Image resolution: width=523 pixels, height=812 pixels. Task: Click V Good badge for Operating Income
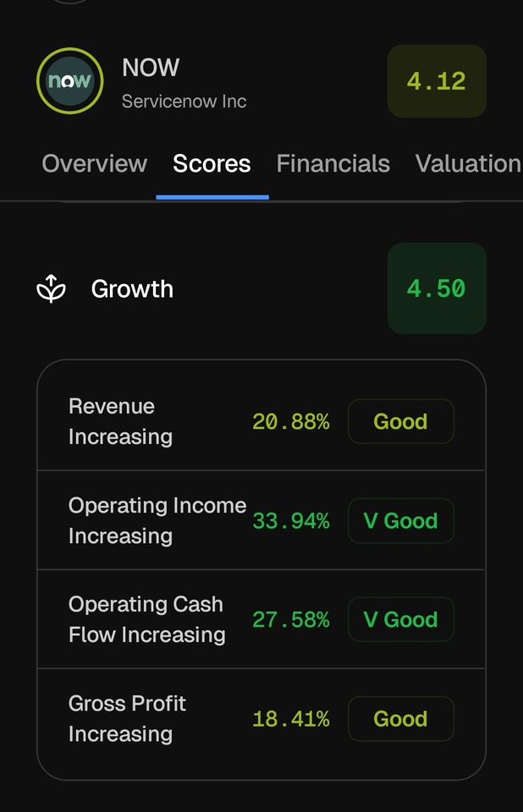click(x=400, y=521)
